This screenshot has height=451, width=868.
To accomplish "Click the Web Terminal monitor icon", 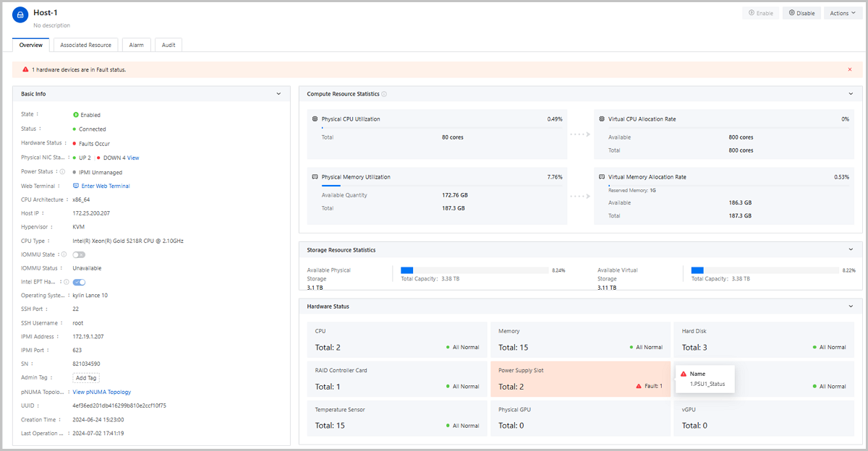I will coord(76,186).
